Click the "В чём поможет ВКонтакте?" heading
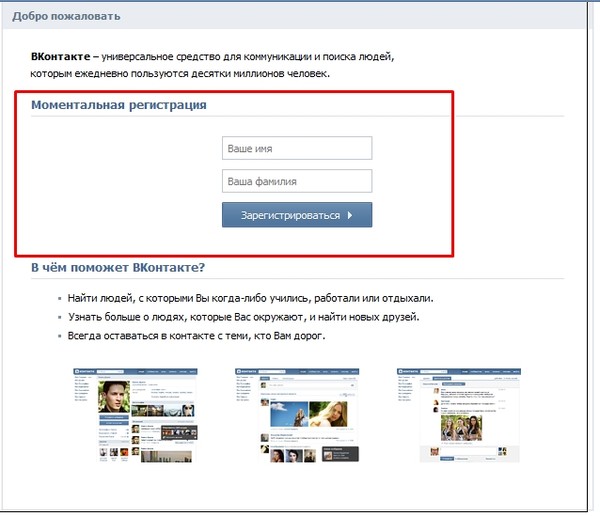600x516 pixels. tap(118, 267)
